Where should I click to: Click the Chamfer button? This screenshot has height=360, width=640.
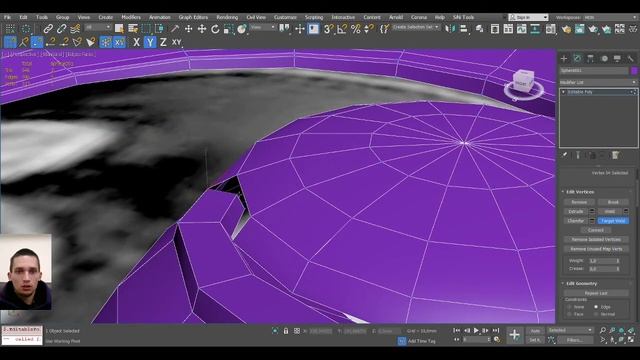click(x=576, y=221)
